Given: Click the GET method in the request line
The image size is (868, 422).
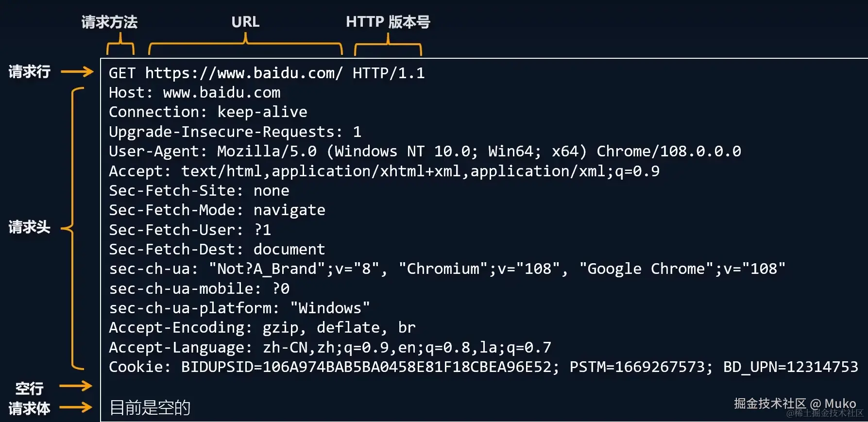Looking at the screenshot, I should coord(122,73).
